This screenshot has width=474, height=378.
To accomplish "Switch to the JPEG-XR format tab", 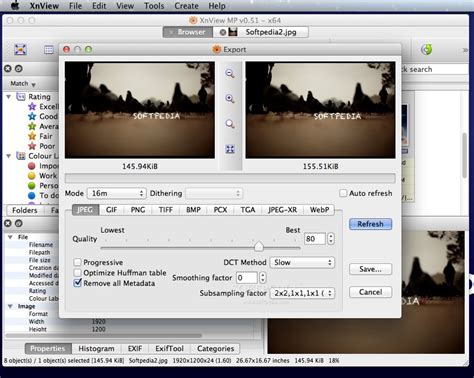I will pyautogui.click(x=282, y=210).
